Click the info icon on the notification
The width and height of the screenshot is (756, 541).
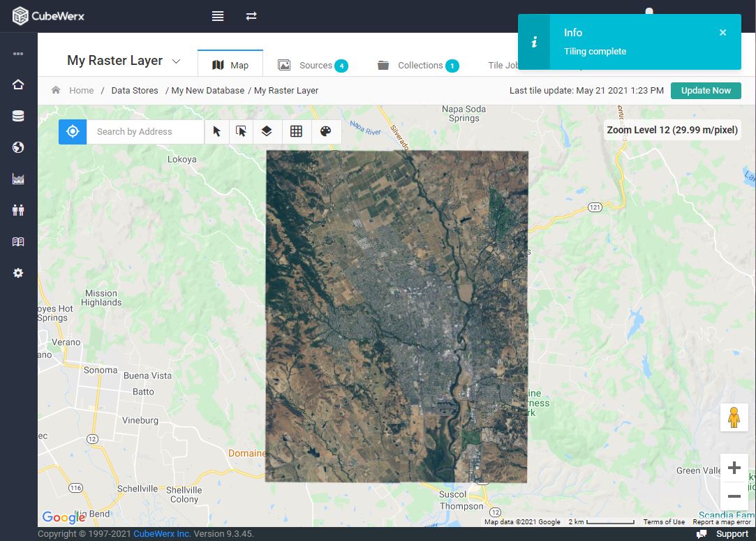pos(534,42)
